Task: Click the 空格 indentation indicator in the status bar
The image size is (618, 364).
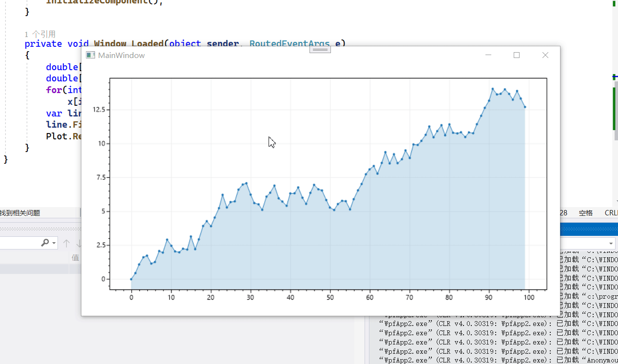Action: click(585, 212)
